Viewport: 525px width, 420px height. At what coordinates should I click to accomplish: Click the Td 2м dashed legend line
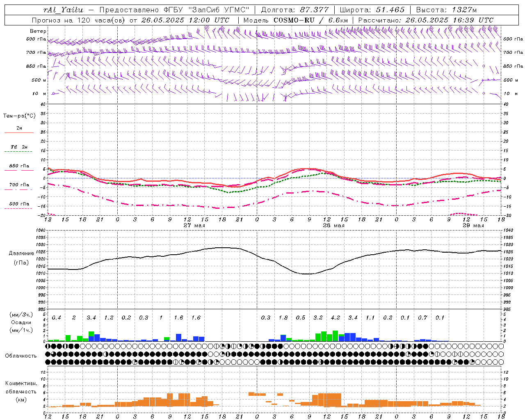click(18, 152)
